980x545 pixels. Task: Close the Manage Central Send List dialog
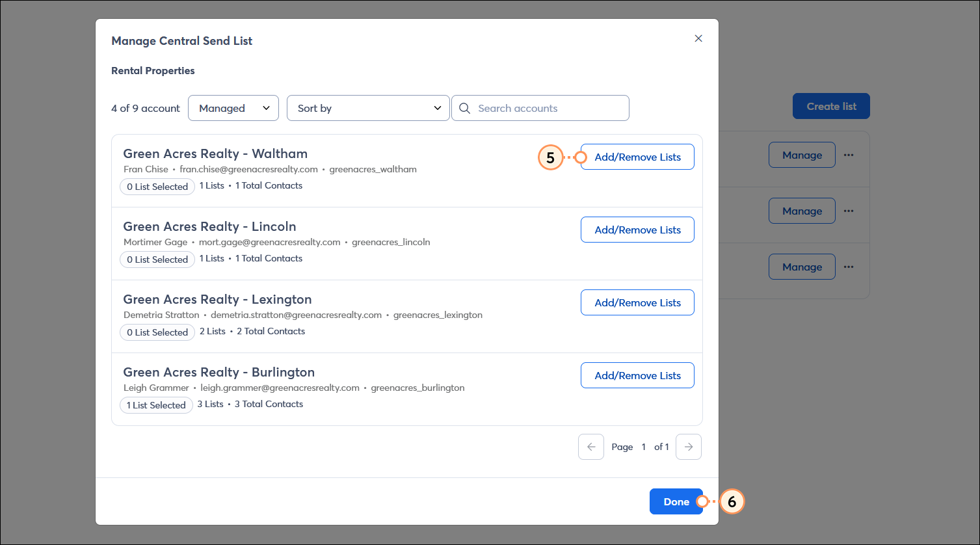click(698, 38)
